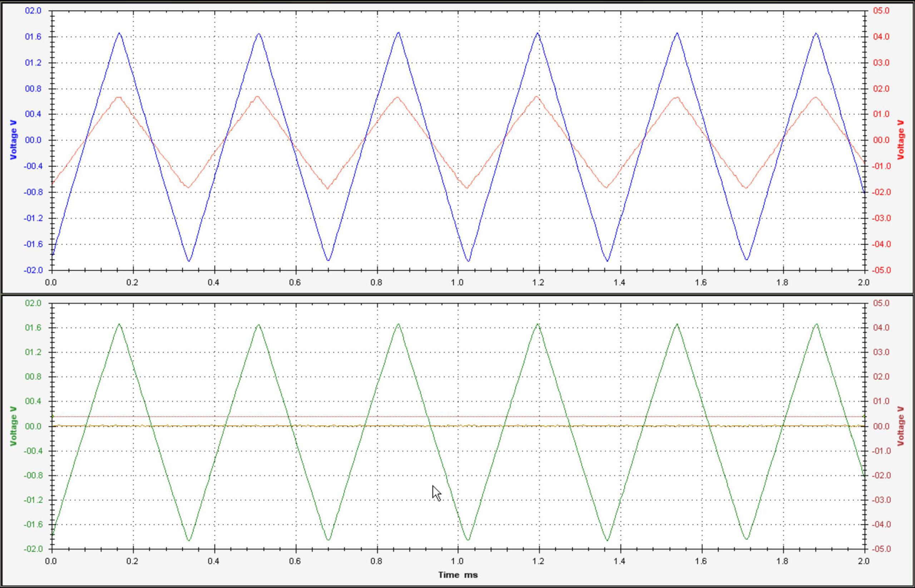Click the Time ms axis title

tap(458, 575)
